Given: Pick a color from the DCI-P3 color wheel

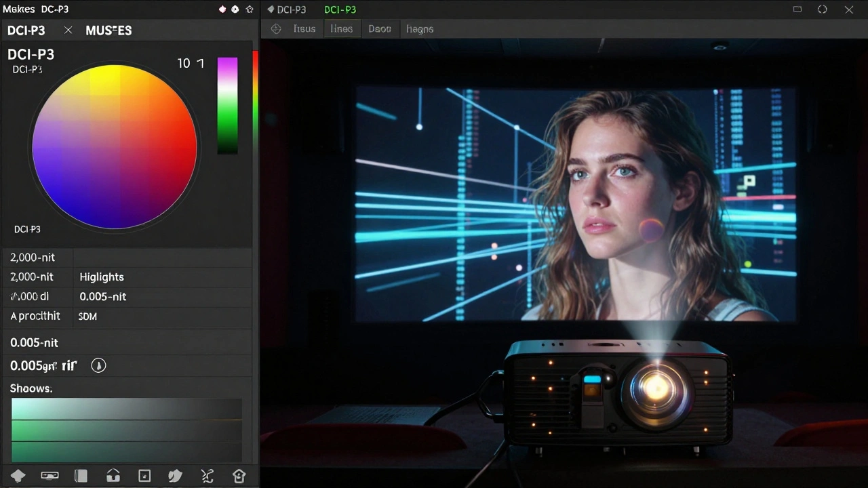Looking at the screenshot, I should click(x=114, y=147).
